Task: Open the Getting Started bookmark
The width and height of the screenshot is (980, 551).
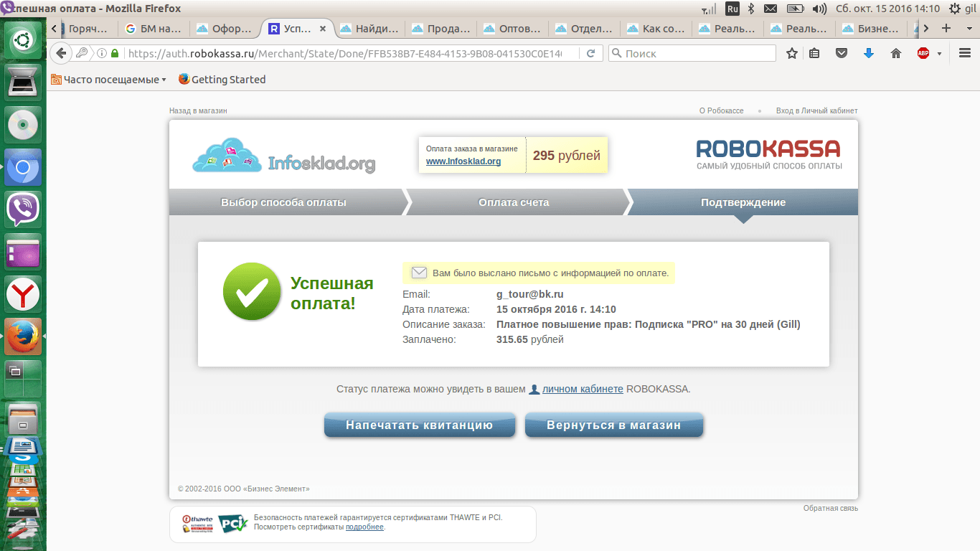Action: 222,80
